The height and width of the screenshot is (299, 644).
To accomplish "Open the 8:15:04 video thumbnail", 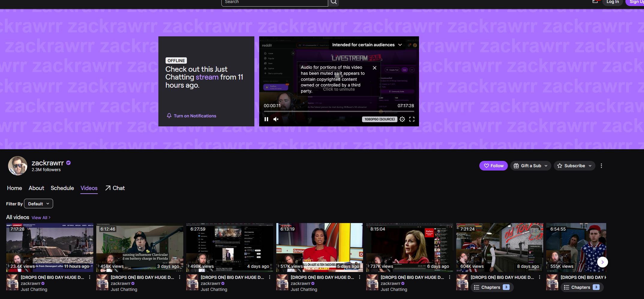I will click(x=410, y=247).
